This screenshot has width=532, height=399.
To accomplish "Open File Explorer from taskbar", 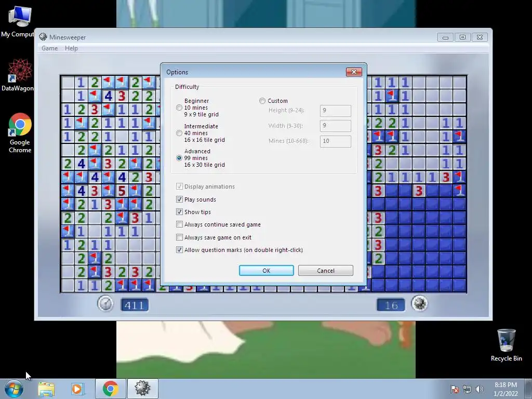I will tap(46, 389).
